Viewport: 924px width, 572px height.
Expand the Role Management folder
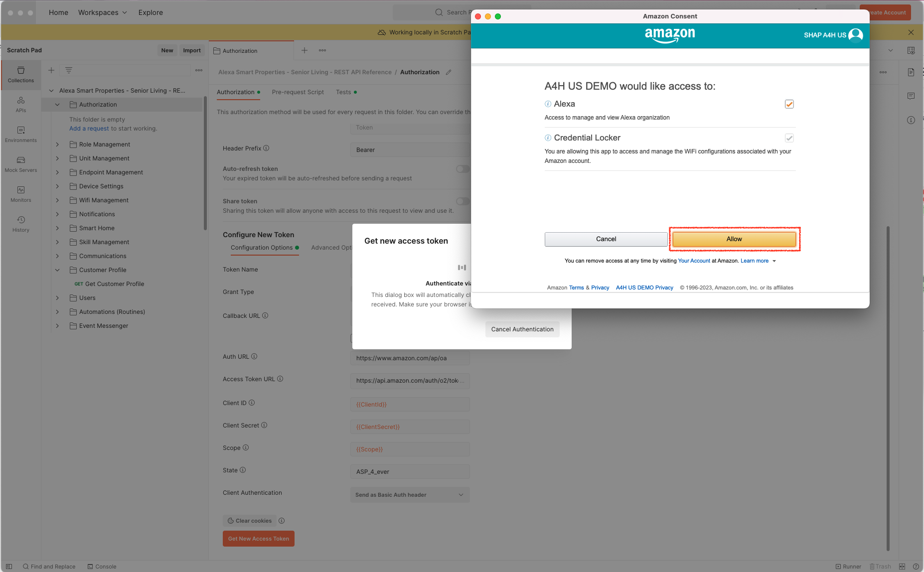(x=57, y=144)
